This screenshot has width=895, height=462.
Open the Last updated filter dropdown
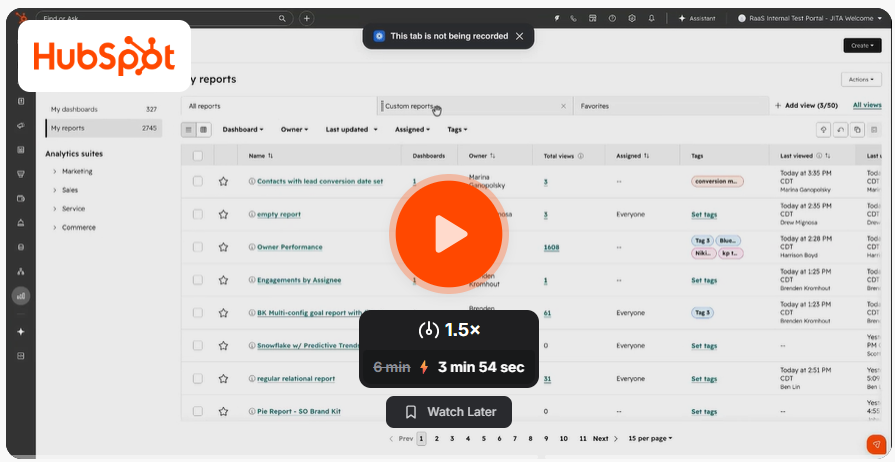[x=352, y=130]
